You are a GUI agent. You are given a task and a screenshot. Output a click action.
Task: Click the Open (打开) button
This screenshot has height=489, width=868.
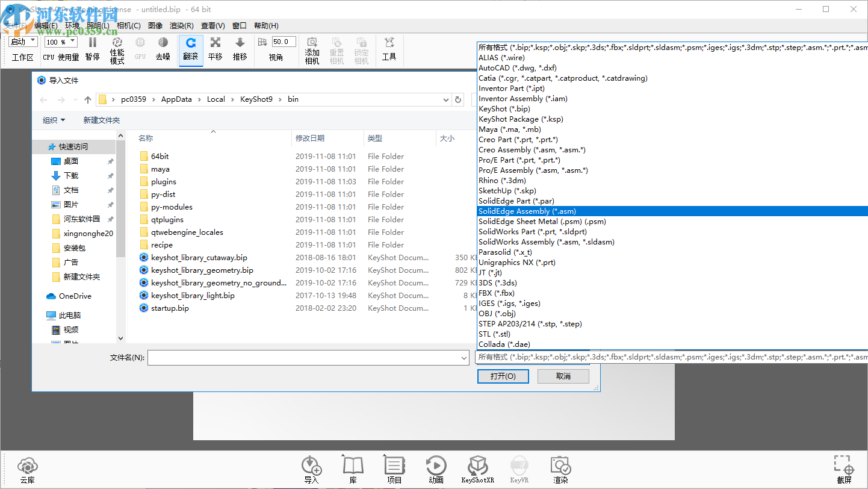click(503, 376)
